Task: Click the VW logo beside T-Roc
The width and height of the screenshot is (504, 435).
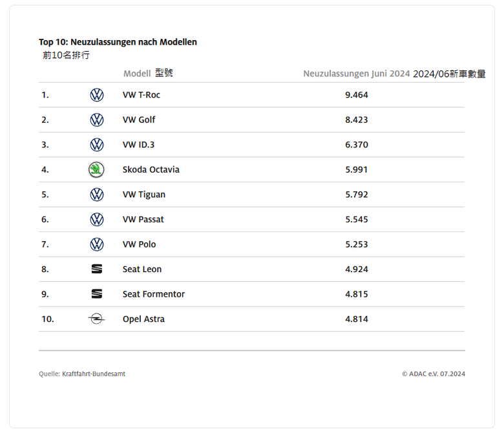Action: coord(96,95)
